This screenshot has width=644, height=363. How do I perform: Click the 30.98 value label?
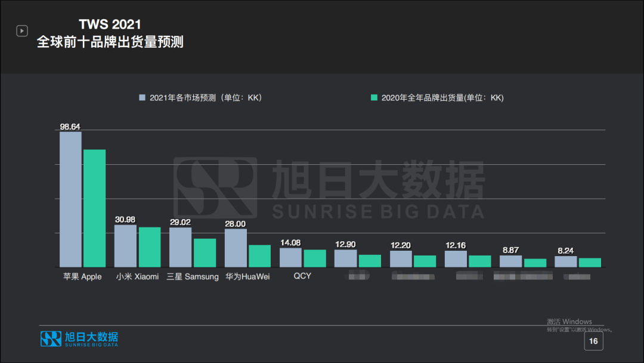tap(125, 220)
